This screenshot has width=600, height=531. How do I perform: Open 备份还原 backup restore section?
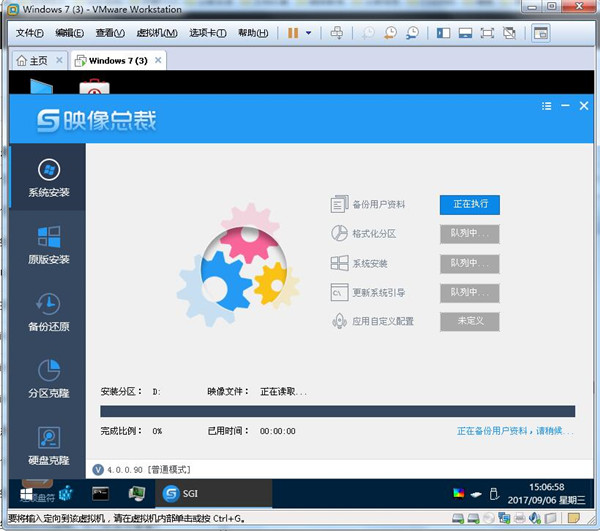click(x=48, y=312)
